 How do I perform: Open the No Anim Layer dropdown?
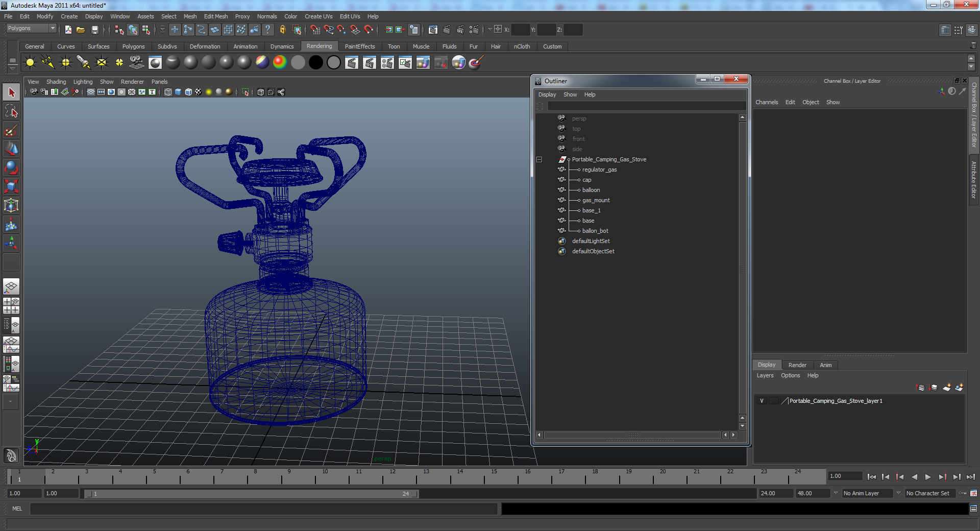(867, 494)
